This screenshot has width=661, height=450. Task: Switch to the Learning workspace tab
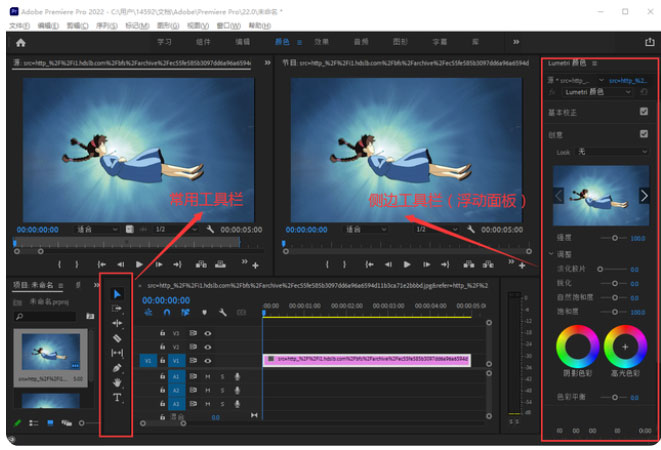[x=164, y=42]
